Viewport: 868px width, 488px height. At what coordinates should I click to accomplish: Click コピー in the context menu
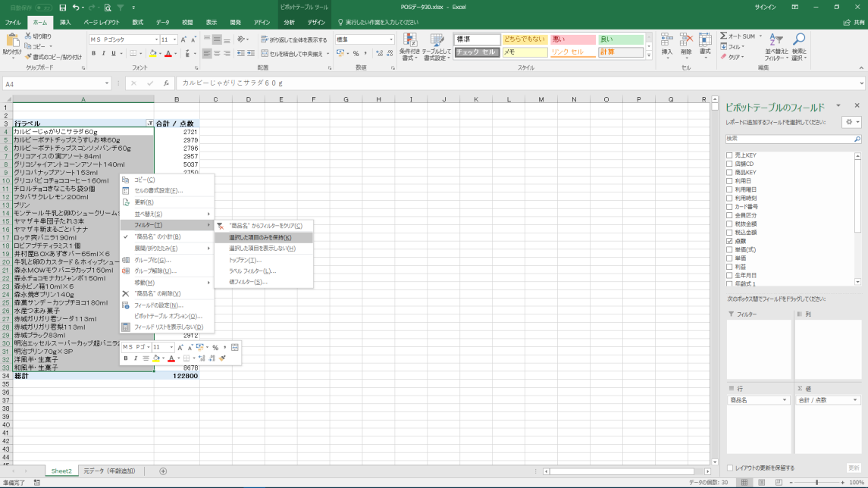(168, 180)
